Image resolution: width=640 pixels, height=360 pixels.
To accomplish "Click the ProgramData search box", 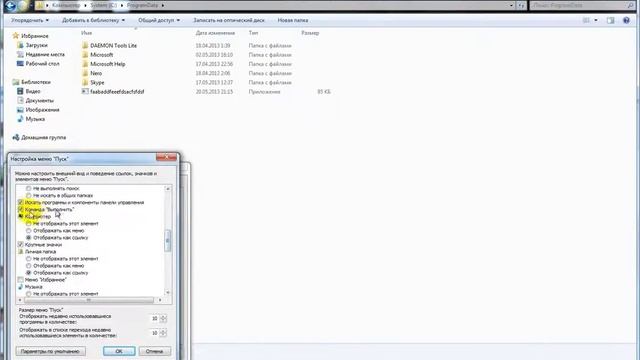I will [581, 5].
